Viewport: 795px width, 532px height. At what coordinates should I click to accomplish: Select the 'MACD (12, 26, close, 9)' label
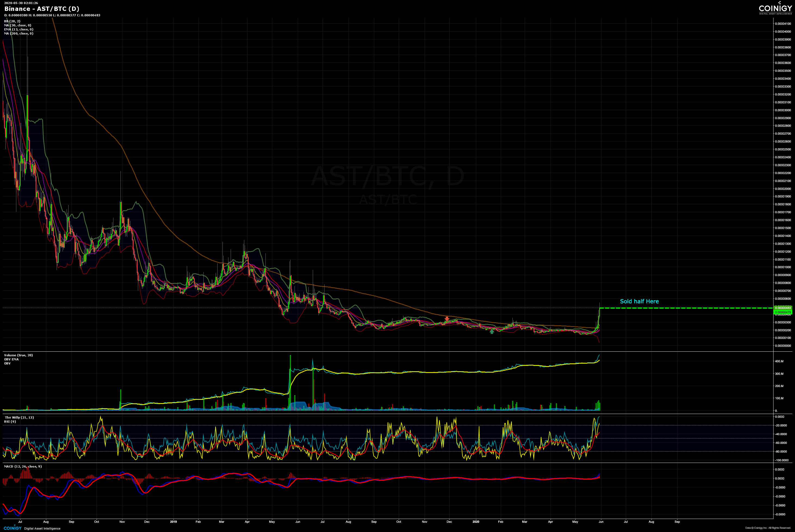(23, 466)
